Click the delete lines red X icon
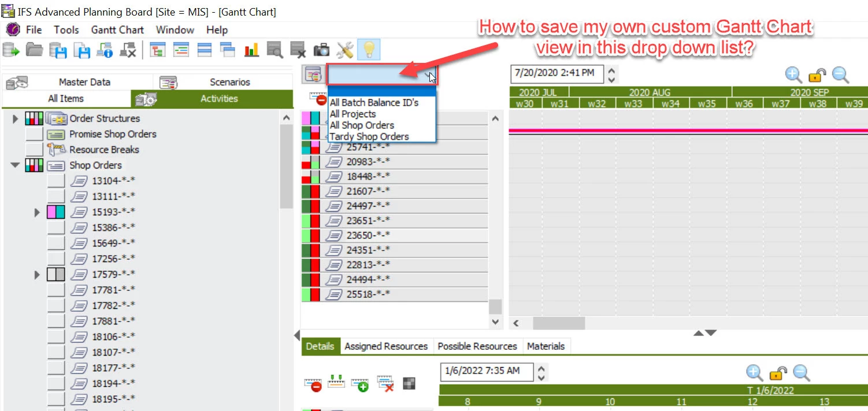 click(385, 384)
